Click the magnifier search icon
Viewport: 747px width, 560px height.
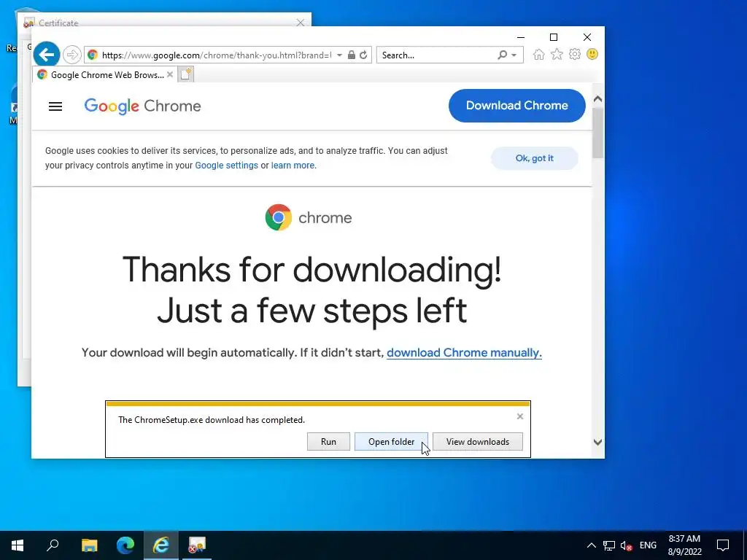pyautogui.click(x=502, y=55)
